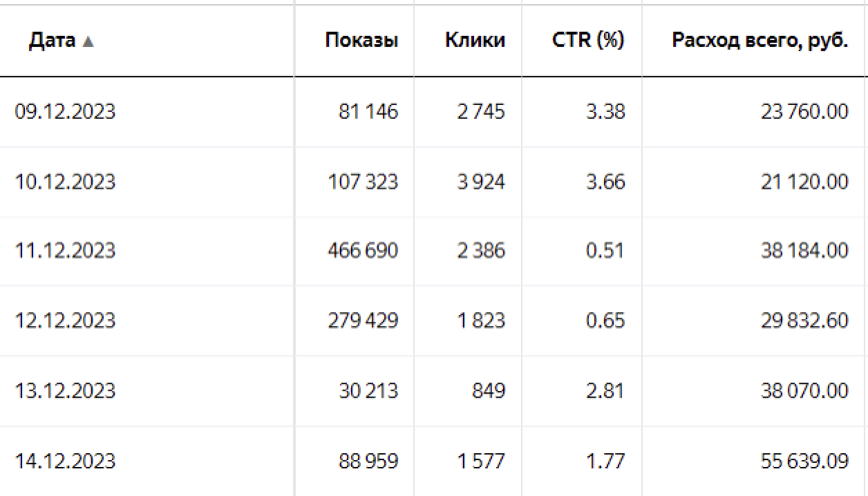Click the Клики column header
This screenshot has height=496, width=868.
475,41
